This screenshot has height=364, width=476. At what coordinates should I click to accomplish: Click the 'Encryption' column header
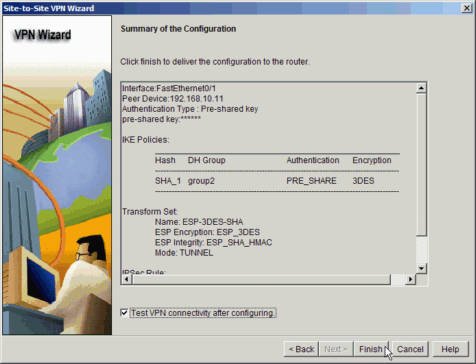[372, 160]
